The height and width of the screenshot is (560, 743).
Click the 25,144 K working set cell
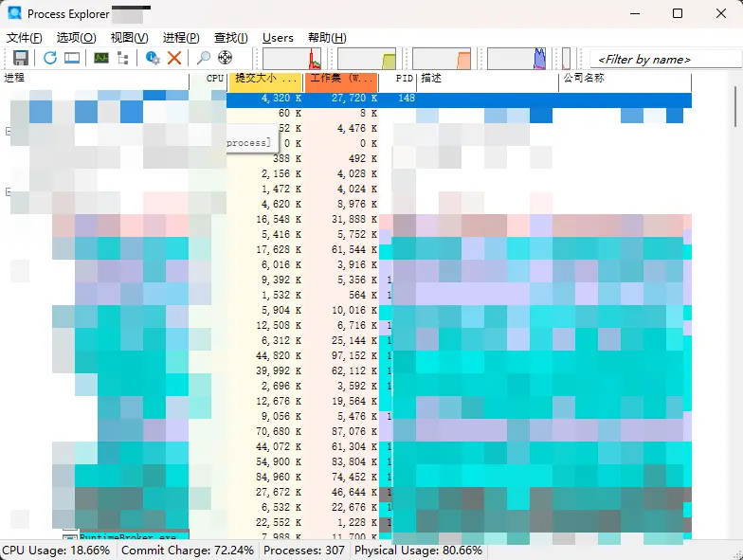[354, 341]
